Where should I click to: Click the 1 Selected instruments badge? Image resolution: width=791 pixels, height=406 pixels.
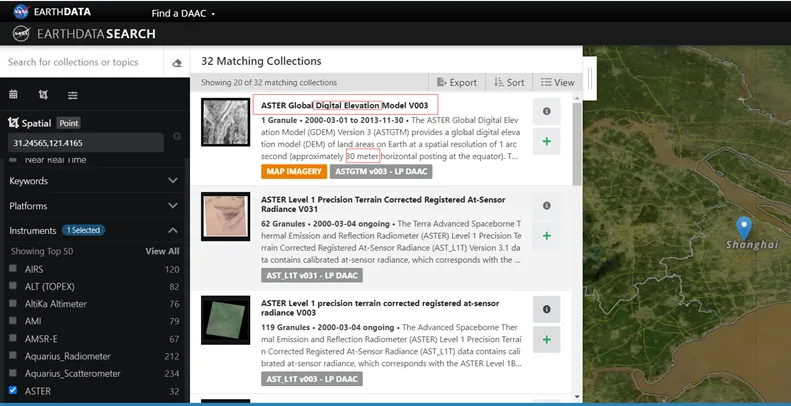click(x=83, y=230)
